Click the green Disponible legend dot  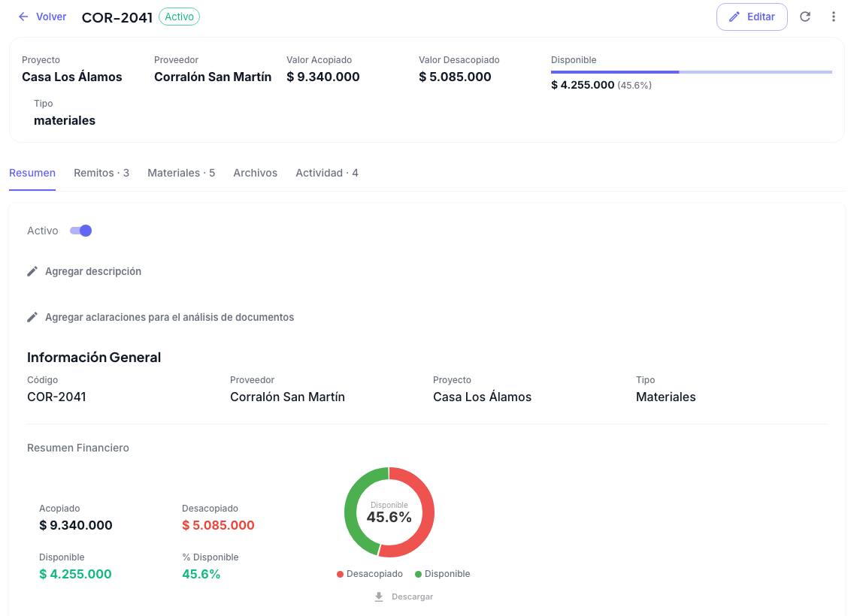(x=418, y=574)
